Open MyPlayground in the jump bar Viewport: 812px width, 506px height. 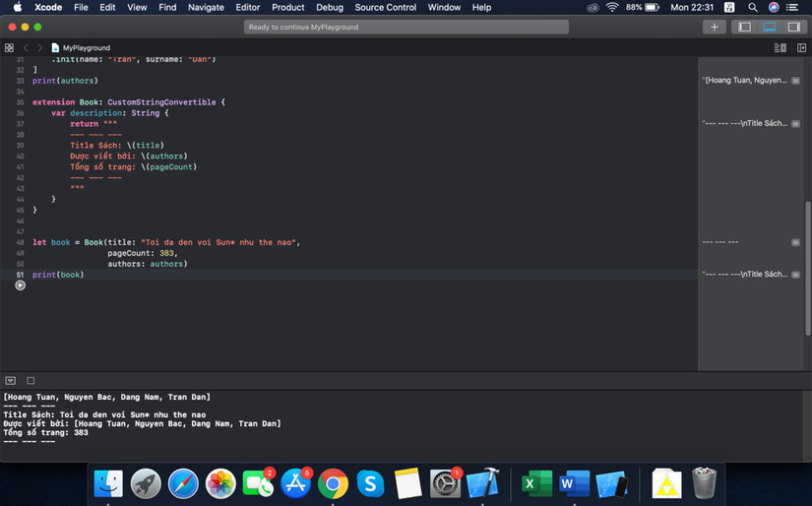86,47
